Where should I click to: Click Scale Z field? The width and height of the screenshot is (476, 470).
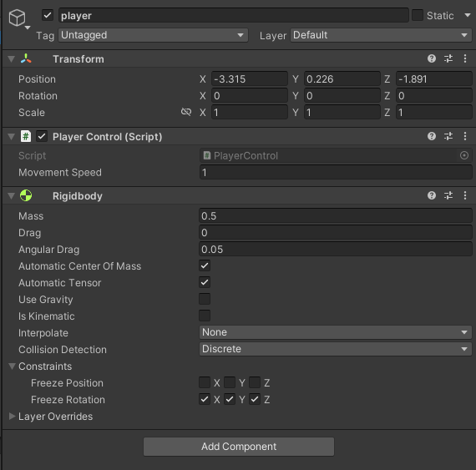434,112
